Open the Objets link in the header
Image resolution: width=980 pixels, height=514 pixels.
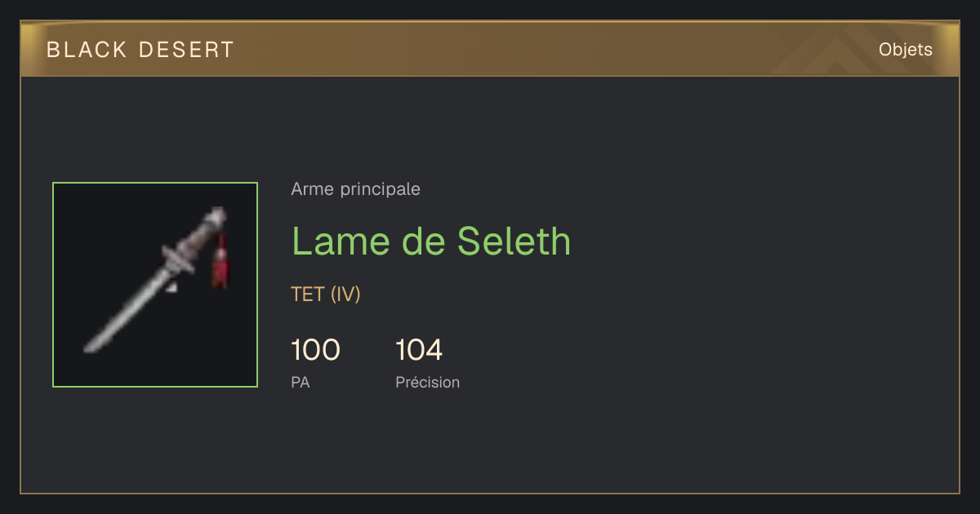point(905,50)
